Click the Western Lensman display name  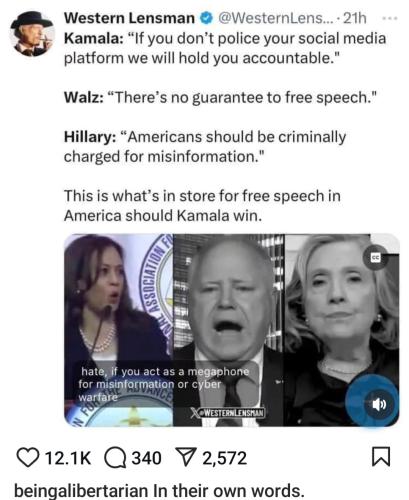(x=129, y=18)
